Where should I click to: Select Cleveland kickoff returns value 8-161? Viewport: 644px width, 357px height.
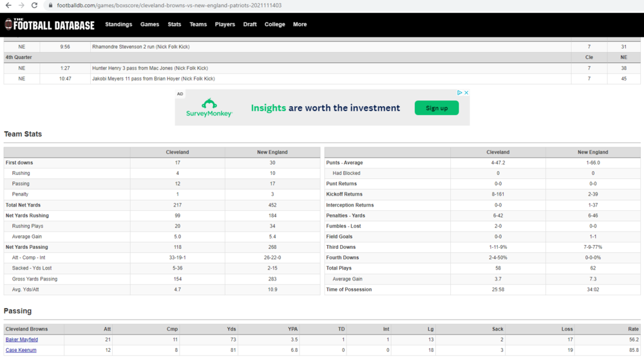[x=498, y=194]
